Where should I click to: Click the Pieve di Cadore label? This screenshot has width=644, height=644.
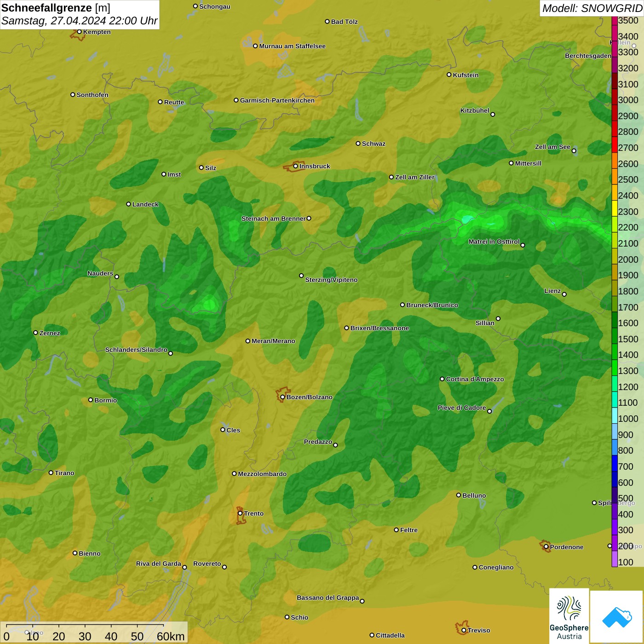pyautogui.click(x=461, y=408)
